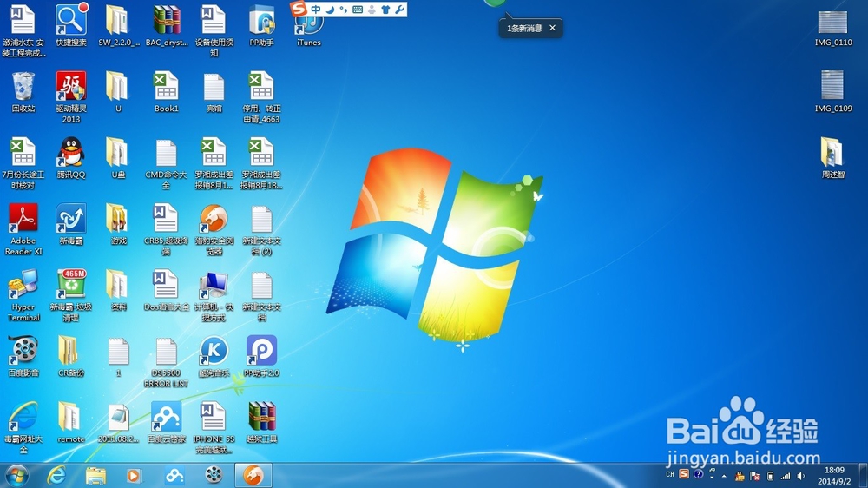Open Action Center flag tray icon
Screen dimensions: 868x488
coord(754,476)
